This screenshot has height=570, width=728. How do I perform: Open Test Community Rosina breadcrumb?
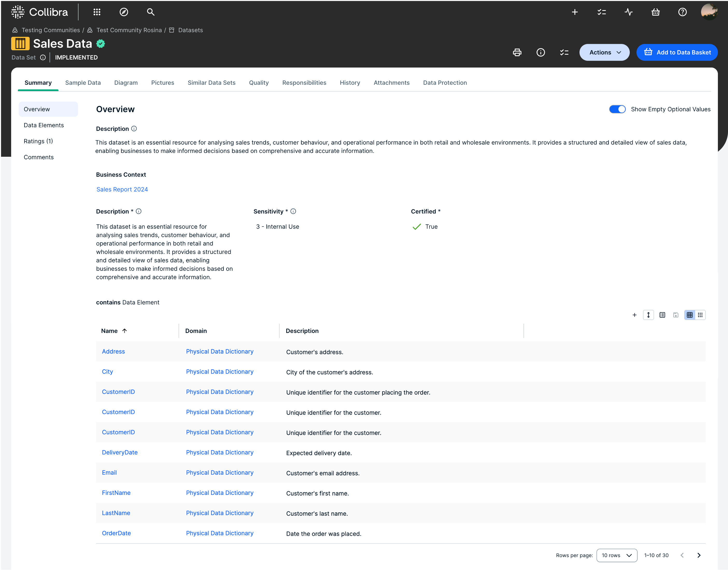[129, 30]
